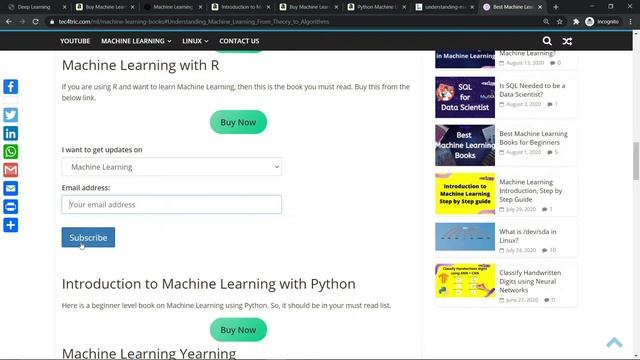Click the page vertical scrollbar thumb

point(636,161)
